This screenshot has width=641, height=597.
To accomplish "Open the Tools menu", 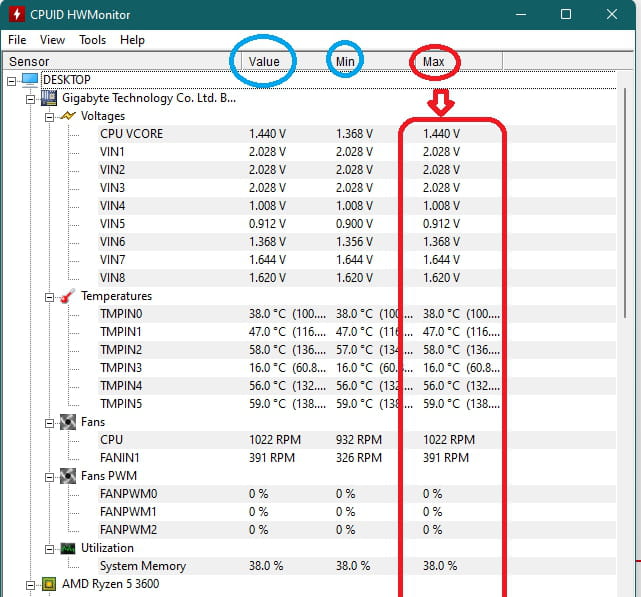I will (x=92, y=40).
